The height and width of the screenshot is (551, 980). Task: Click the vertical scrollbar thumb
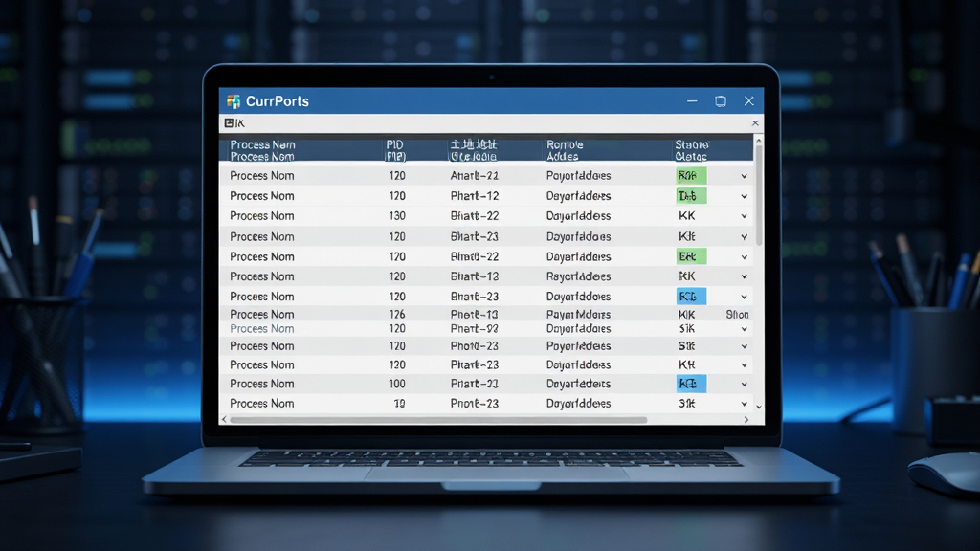[x=759, y=195]
